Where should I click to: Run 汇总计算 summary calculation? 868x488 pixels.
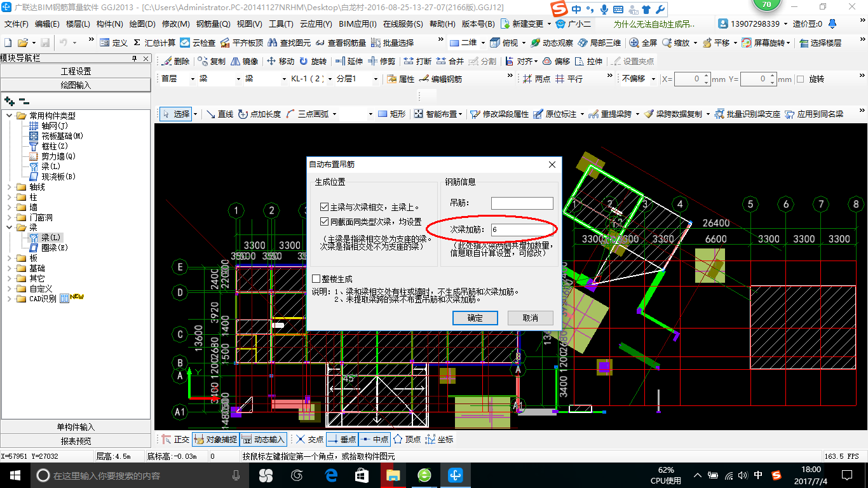[154, 43]
